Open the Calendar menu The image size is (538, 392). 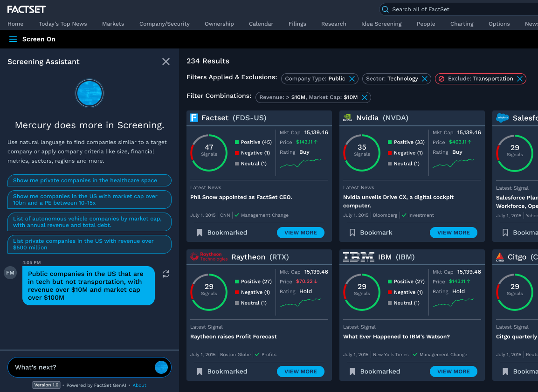point(261,24)
